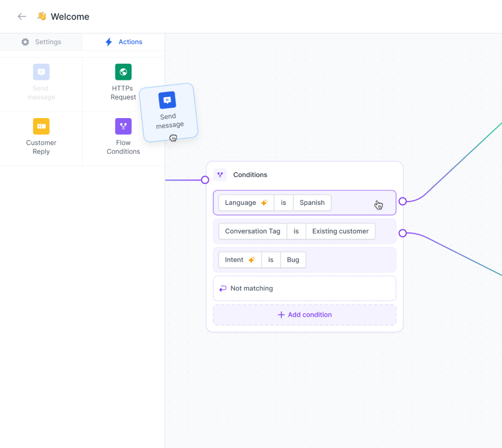
Task: Select the green HTTPs Request globe icon
Action: point(123,72)
